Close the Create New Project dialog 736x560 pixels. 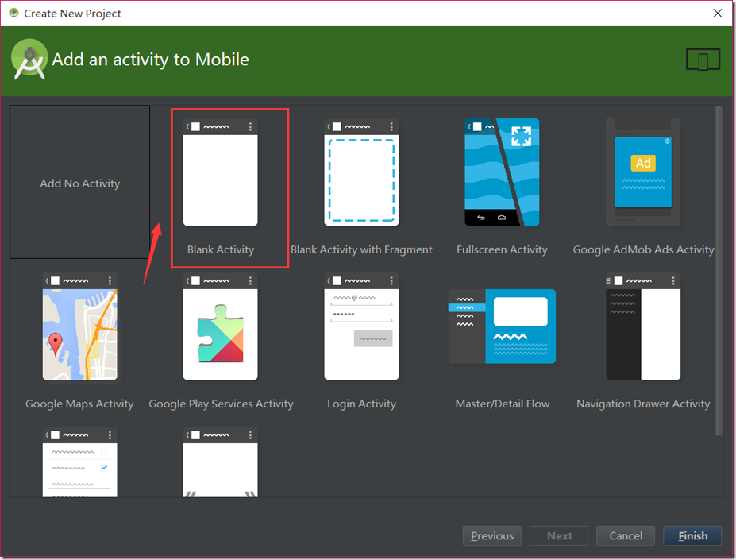coord(717,13)
